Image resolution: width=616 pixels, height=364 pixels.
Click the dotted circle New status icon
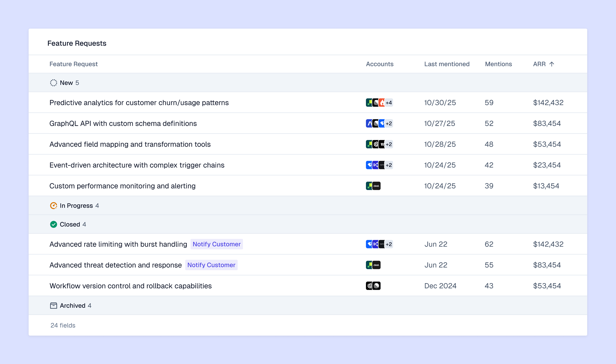[53, 83]
